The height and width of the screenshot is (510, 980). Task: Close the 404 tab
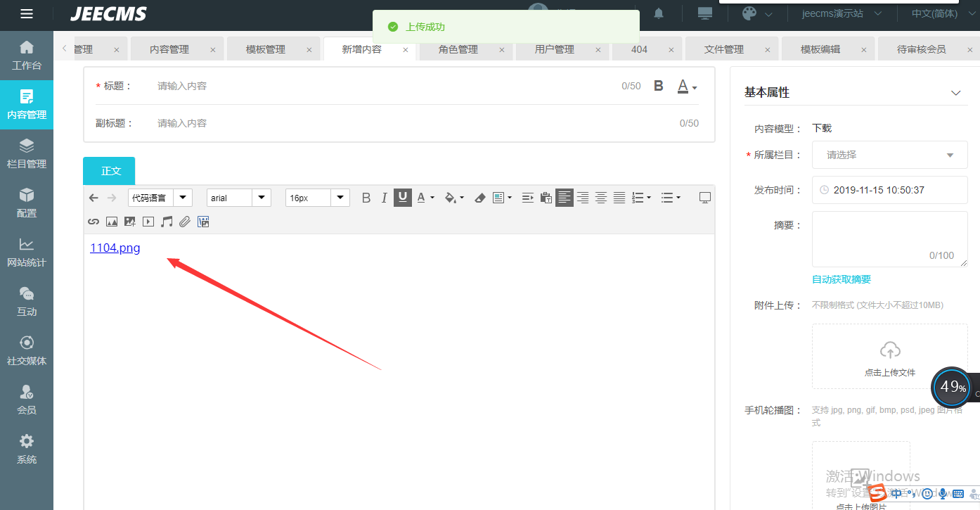(x=671, y=50)
